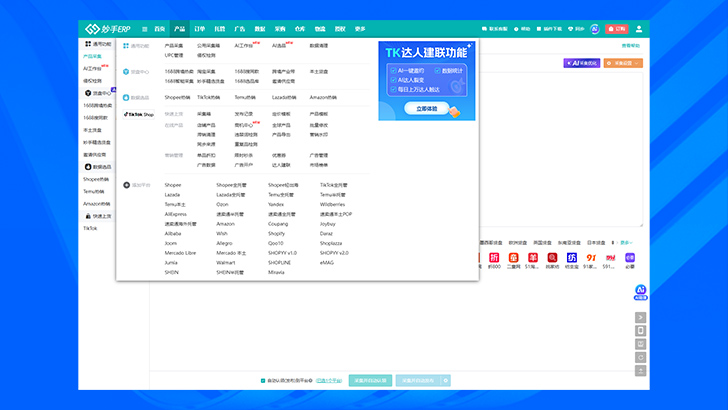Screen dimensions: 728x410
Task: Click the Miravia platform entry
Action: point(276,273)
